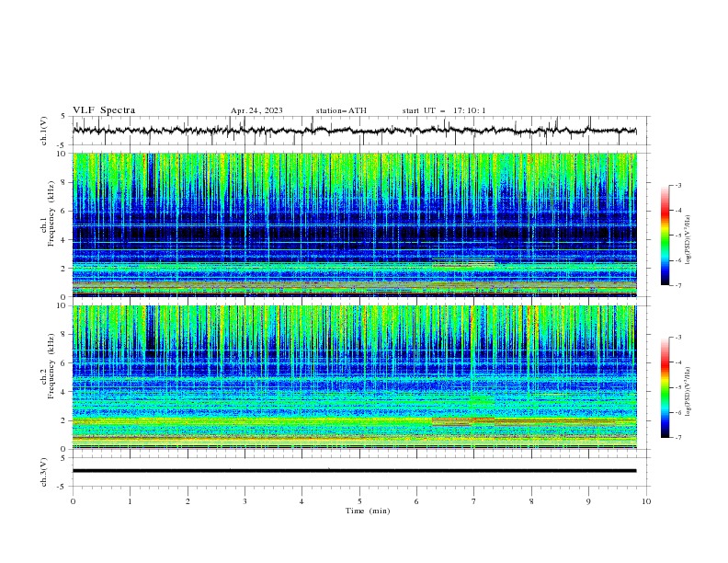The width and height of the screenshot is (728, 563).
Task: Click the ch.2 spectrogram plot area
Action: (x=354, y=377)
